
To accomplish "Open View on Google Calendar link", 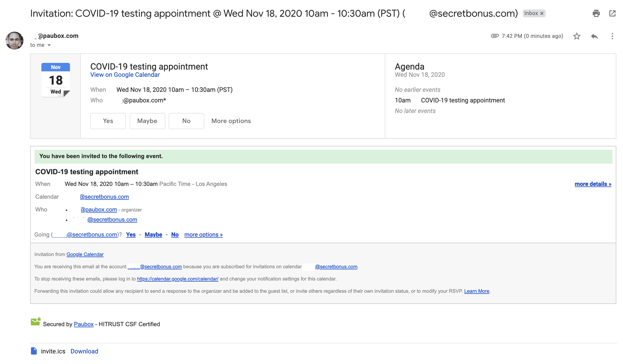I will [x=125, y=75].
